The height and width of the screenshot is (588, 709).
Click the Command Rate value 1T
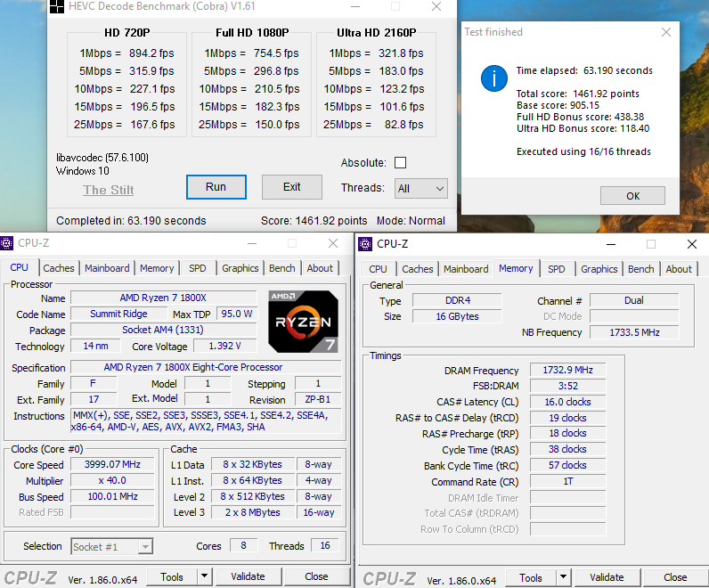(568, 481)
